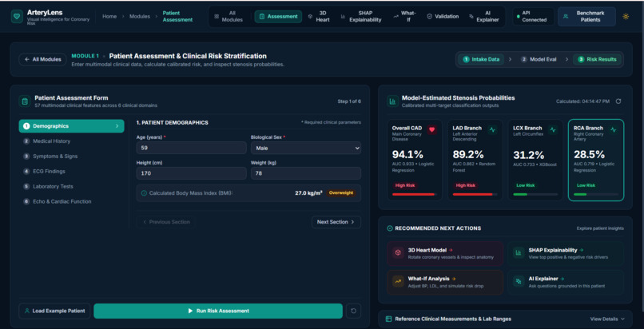Click the red heart icon on Overall CAD
644x329 pixels.
point(431,129)
